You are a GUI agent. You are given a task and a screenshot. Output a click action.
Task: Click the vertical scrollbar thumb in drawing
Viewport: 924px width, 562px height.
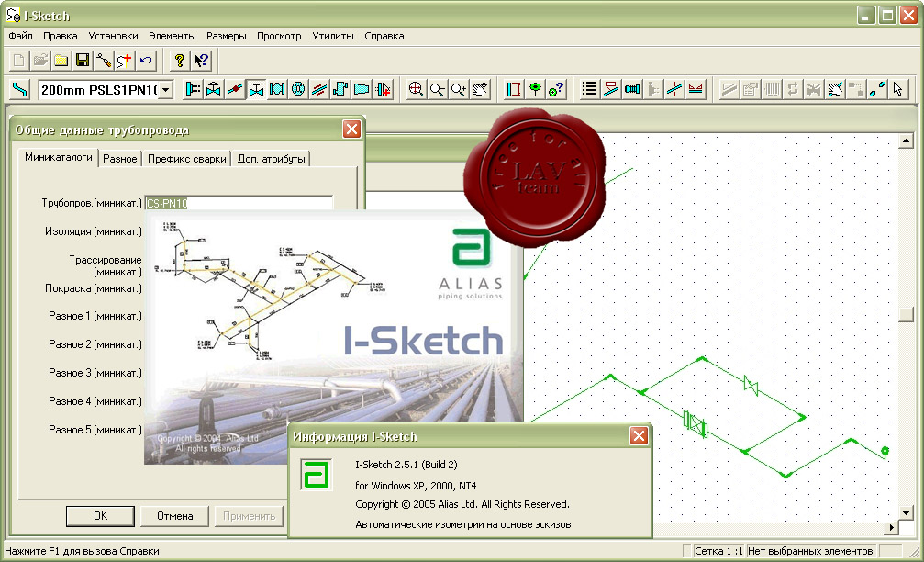coord(906,314)
